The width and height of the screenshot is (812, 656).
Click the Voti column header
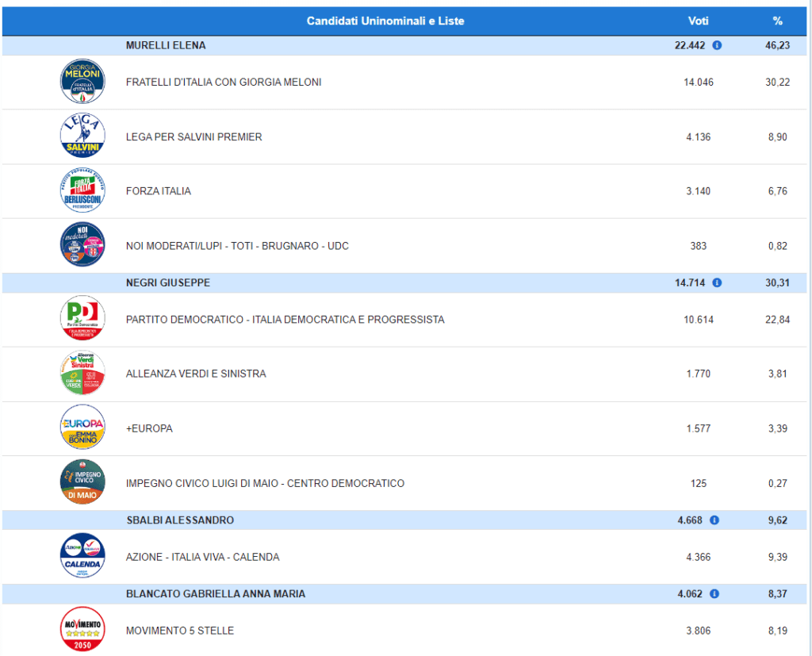click(698, 21)
